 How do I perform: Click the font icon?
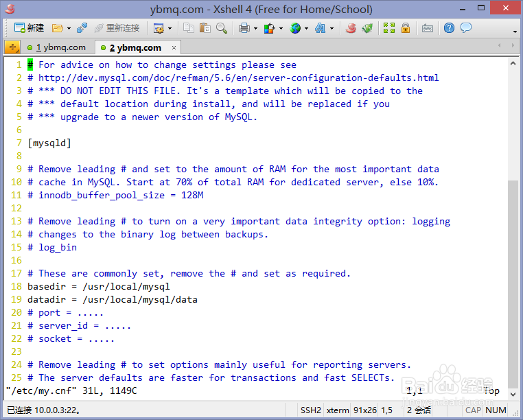321,28
